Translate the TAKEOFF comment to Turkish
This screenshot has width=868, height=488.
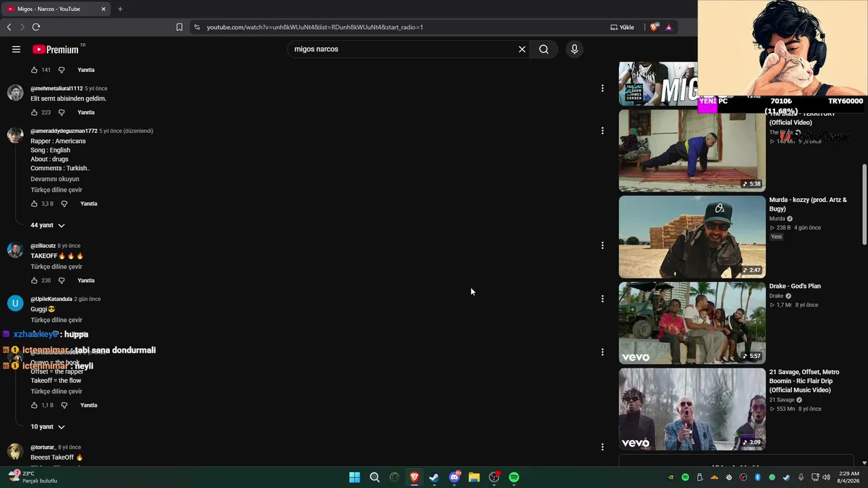tap(56, 266)
